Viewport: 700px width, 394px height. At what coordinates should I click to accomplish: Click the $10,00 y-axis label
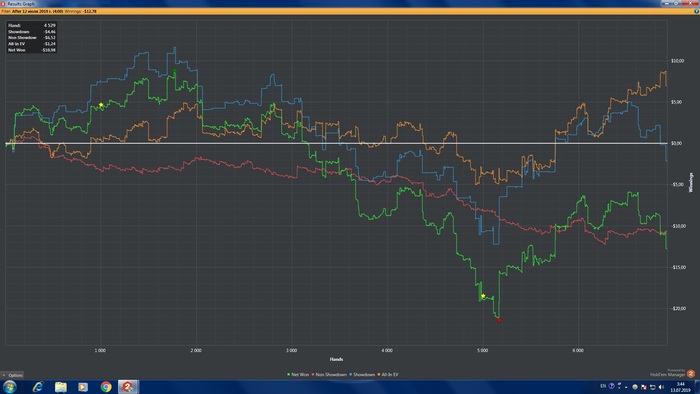click(677, 61)
